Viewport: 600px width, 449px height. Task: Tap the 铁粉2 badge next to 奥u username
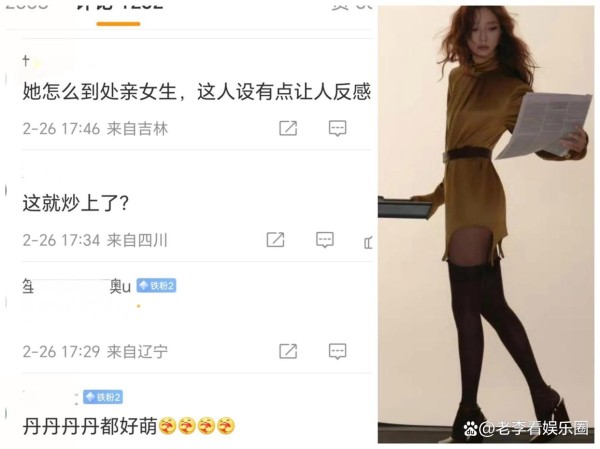156,286
